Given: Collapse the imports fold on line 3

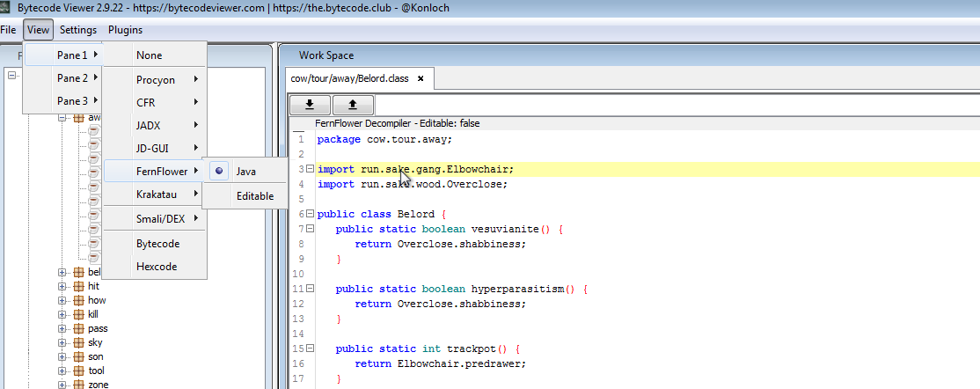Looking at the screenshot, I should 310,169.
